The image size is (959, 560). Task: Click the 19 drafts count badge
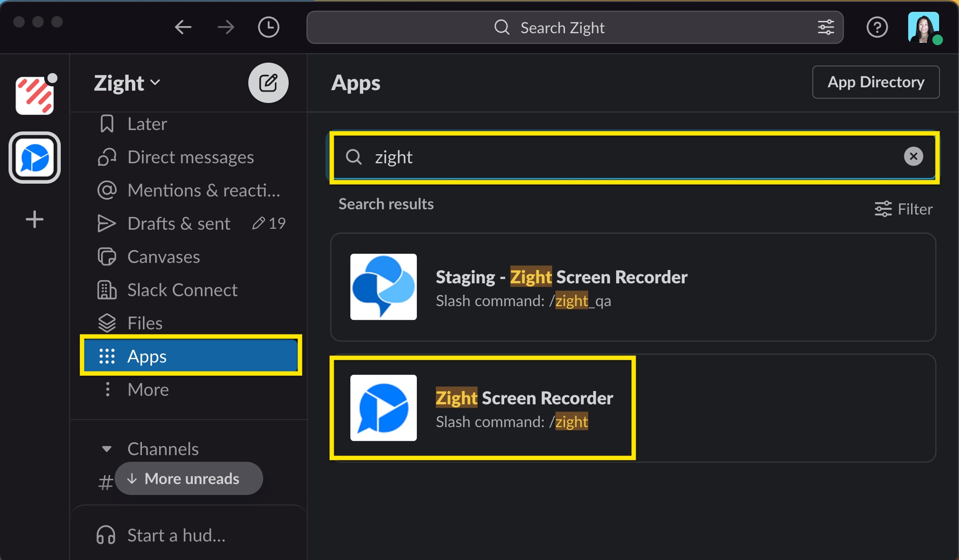269,224
